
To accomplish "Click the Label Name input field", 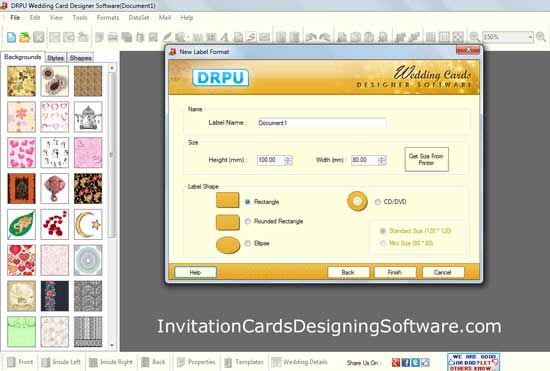I will coord(321,123).
